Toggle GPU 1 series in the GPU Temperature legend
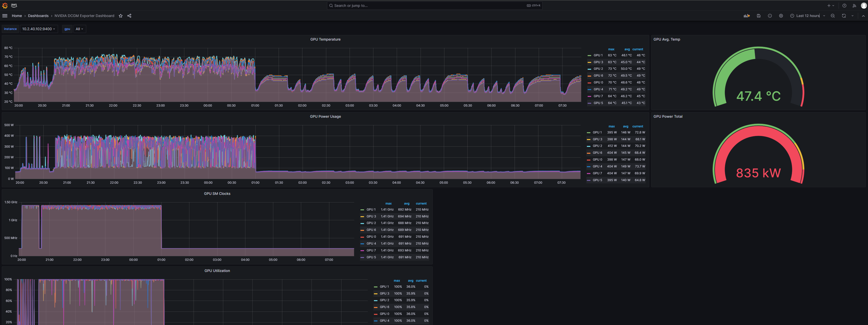The image size is (868, 325). [598, 55]
